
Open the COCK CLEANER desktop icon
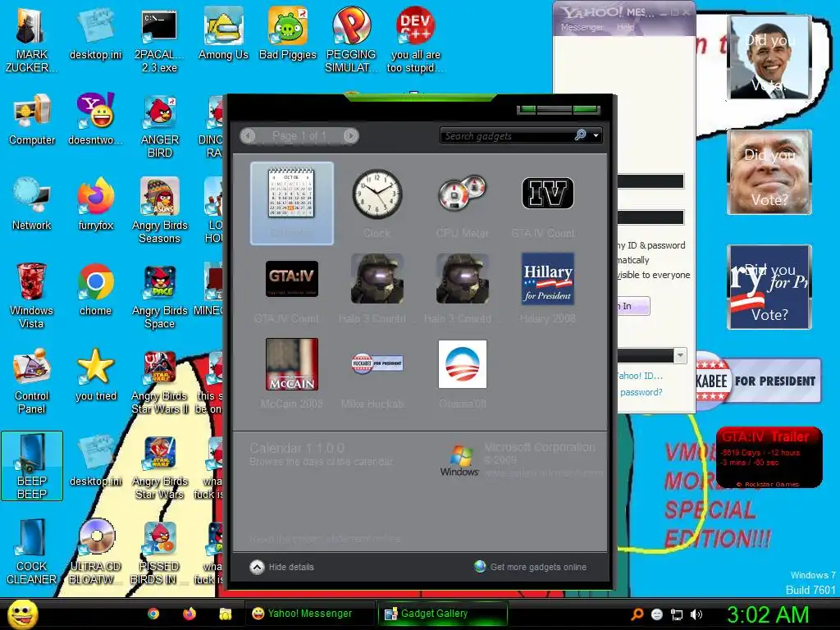coord(32,551)
